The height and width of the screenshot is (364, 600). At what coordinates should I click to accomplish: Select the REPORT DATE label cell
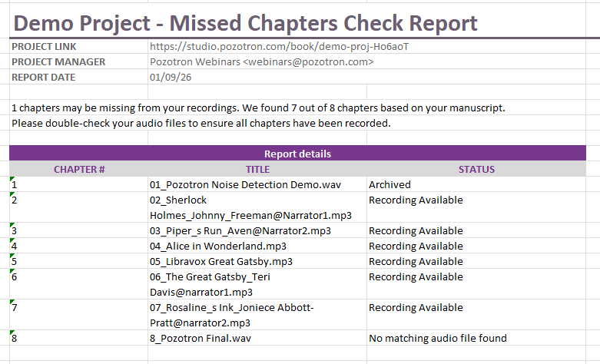[44, 77]
